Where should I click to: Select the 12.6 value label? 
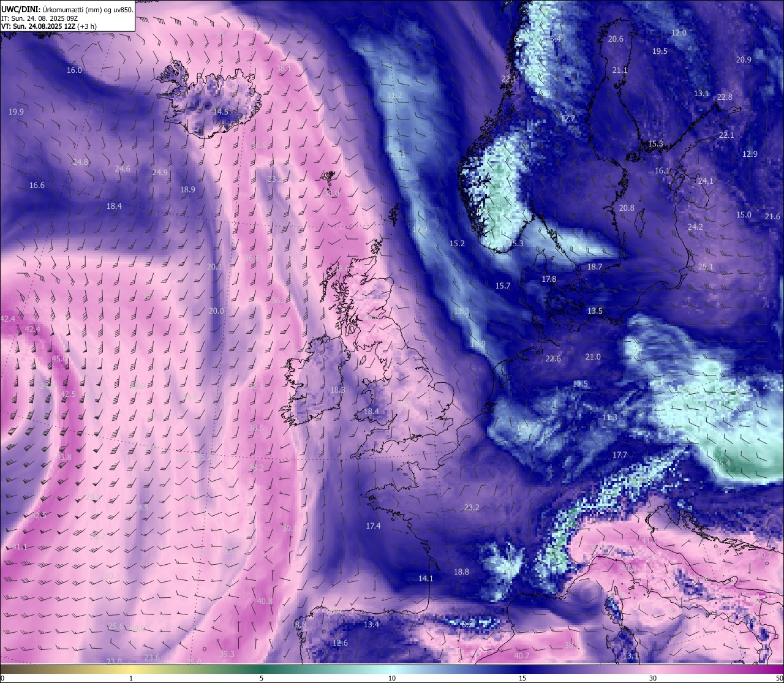(x=340, y=643)
